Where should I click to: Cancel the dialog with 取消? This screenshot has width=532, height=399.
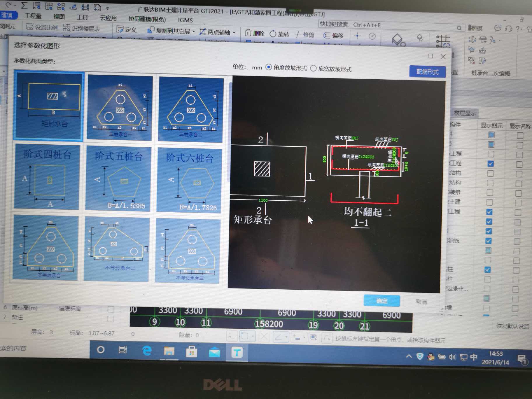coord(421,302)
